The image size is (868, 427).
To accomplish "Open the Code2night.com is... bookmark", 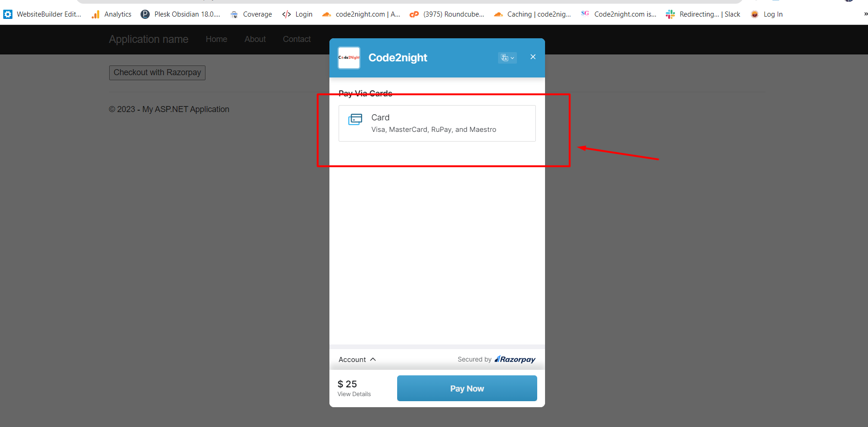I will click(x=619, y=14).
